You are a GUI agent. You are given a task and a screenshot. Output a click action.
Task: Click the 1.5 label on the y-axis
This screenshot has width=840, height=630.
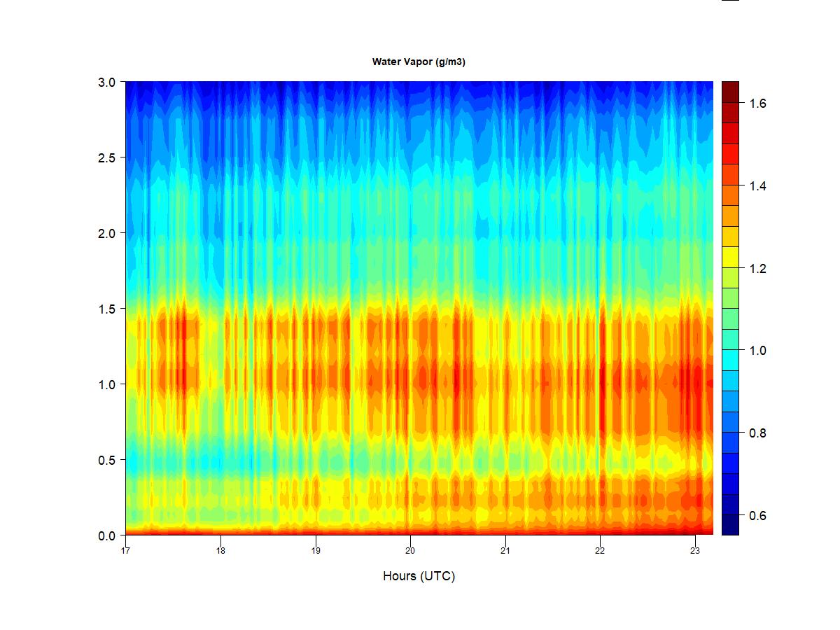106,309
